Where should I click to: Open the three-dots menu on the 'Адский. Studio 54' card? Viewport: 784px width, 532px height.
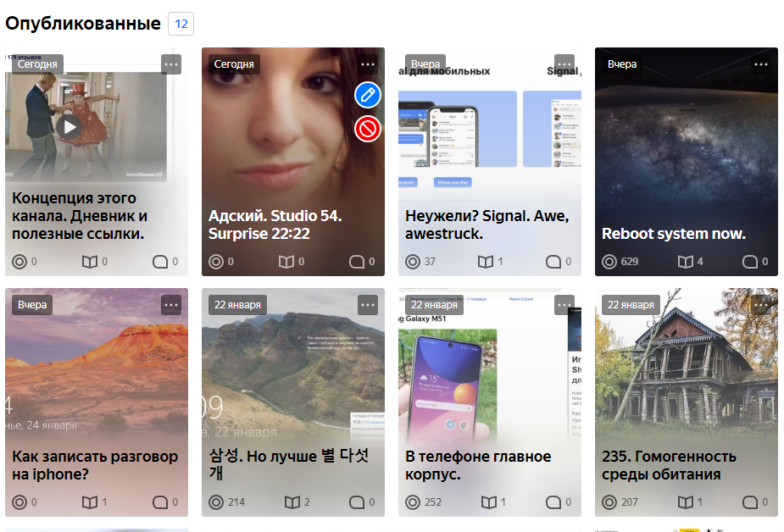(368, 64)
